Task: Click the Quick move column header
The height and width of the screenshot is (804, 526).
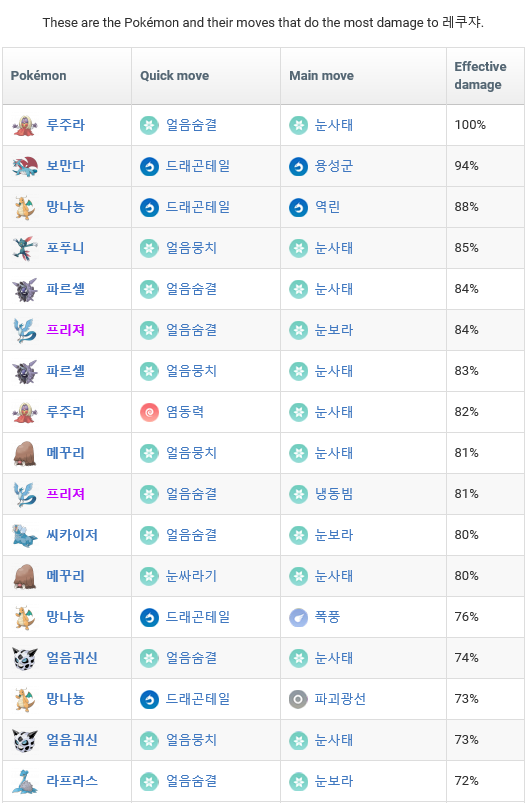Action: pos(175,76)
